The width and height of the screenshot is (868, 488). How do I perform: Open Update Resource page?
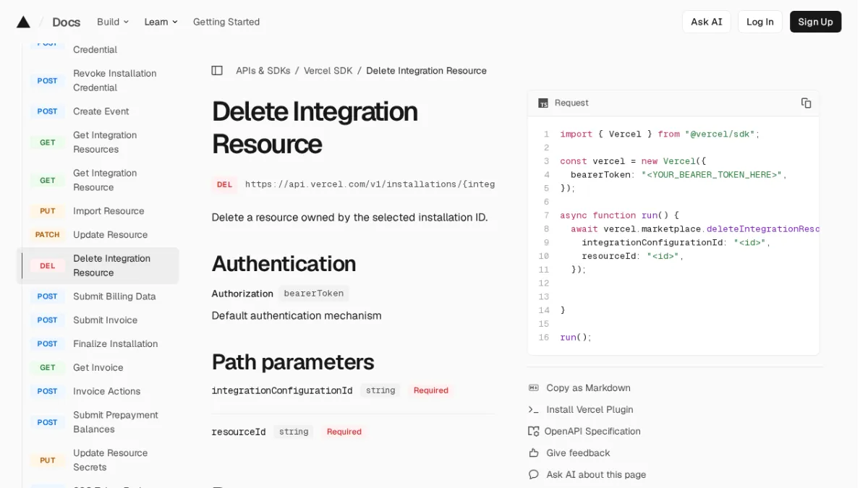[x=110, y=234]
